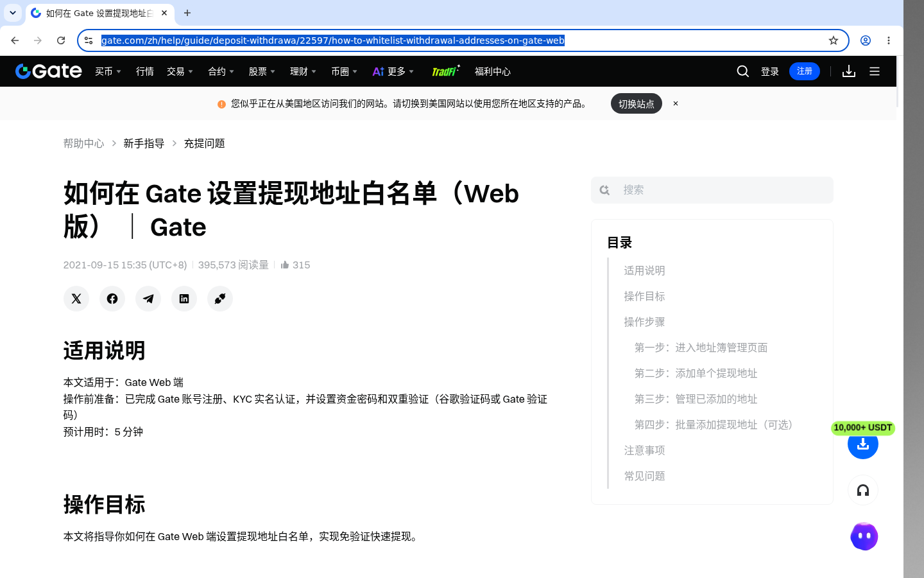The width and height of the screenshot is (924, 578).
Task: Reload the page with refresh icon
Action: coord(61,40)
